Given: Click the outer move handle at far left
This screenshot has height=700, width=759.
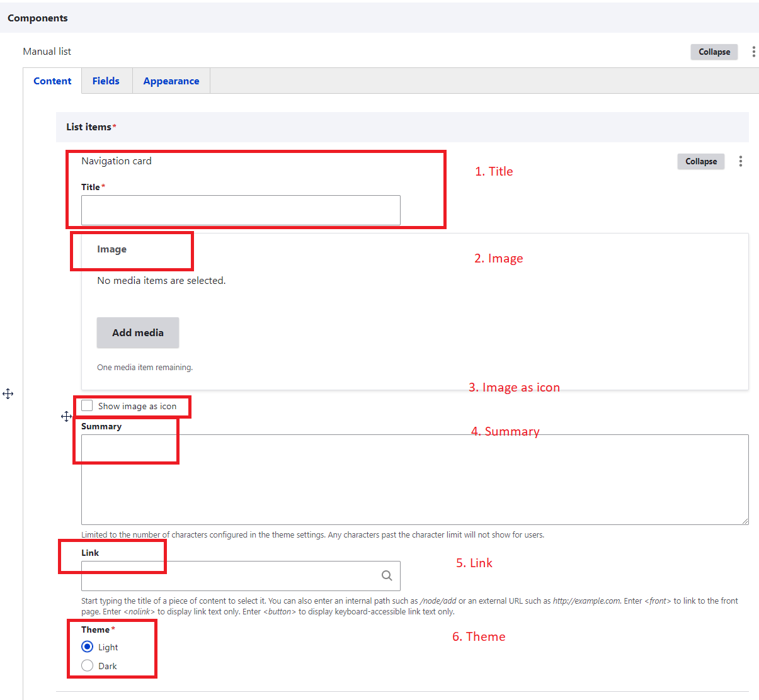Looking at the screenshot, I should click(x=8, y=394).
